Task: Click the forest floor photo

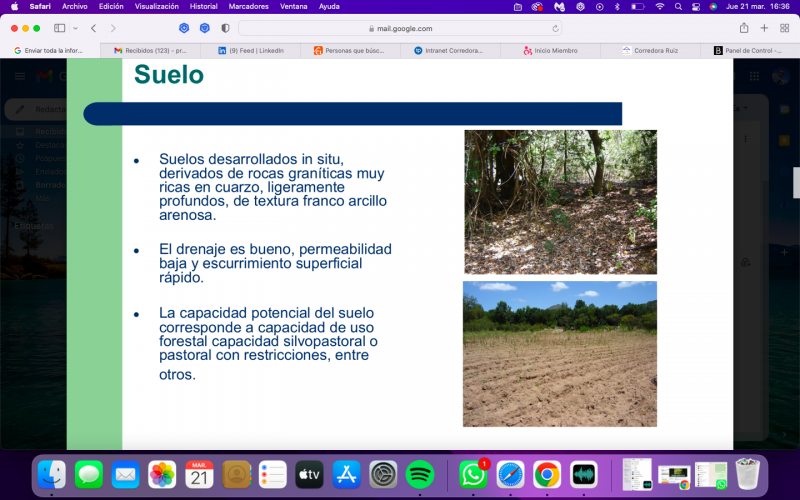Action: [560, 202]
